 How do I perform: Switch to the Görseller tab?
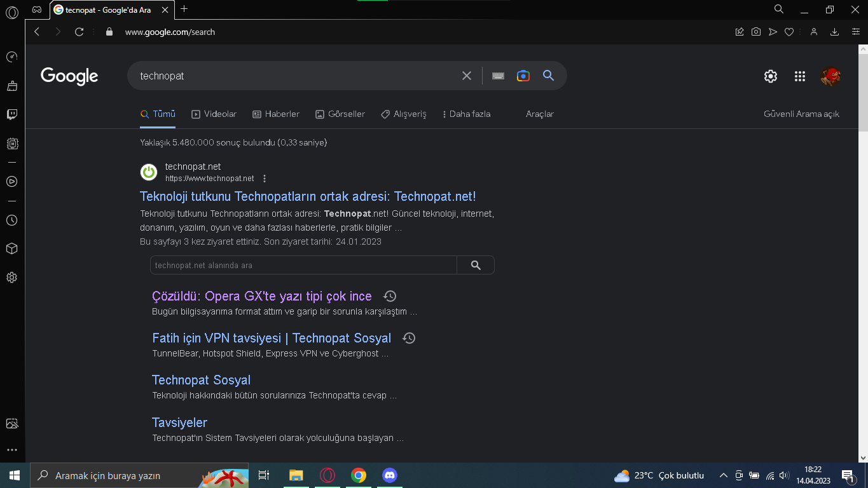pyautogui.click(x=340, y=114)
